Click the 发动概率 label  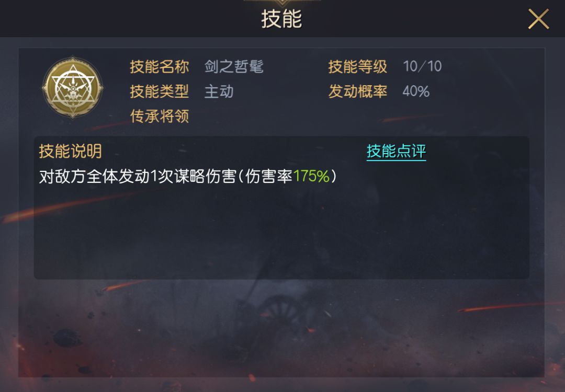[x=357, y=91]
